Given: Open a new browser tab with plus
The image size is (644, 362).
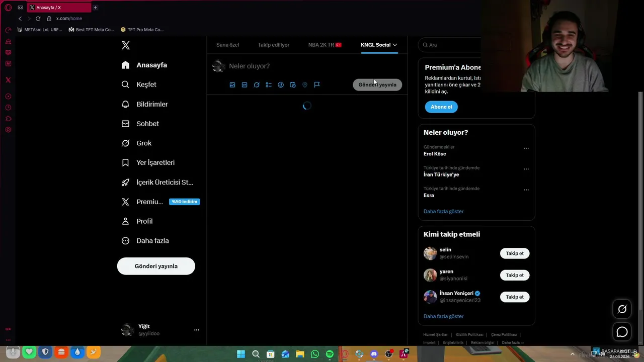Looking at the screenshot, I should coord(95,8).
